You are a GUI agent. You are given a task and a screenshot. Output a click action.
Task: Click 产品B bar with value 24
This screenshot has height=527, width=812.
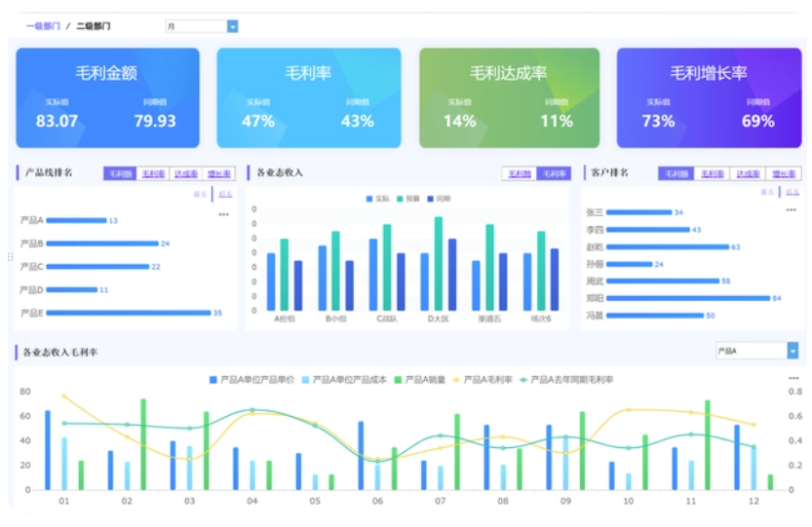(x=102, y=244)
